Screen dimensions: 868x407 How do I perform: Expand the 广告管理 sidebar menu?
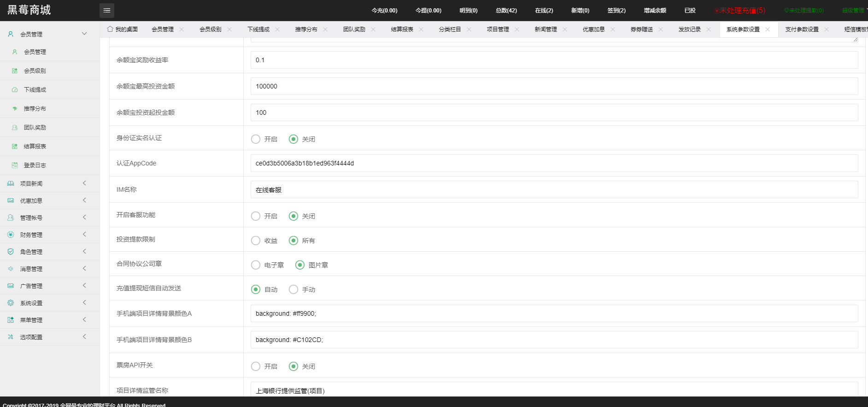[84, 286]
